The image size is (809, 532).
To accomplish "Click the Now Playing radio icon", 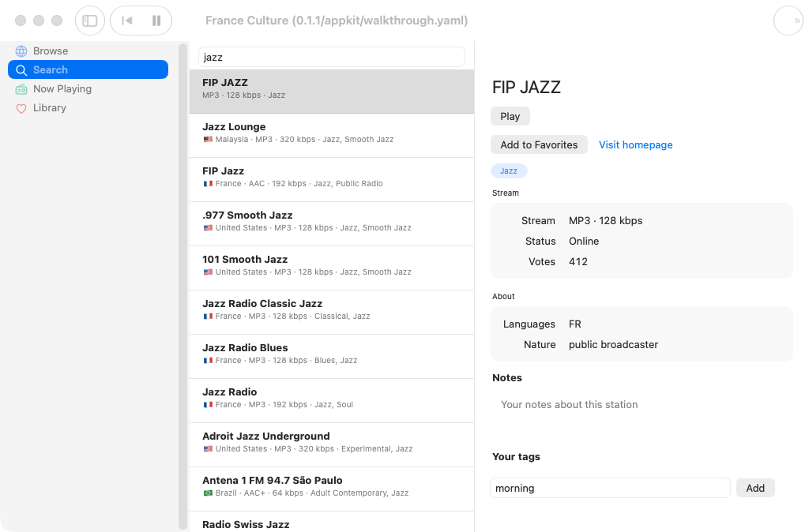I will [x=21, y=89].
